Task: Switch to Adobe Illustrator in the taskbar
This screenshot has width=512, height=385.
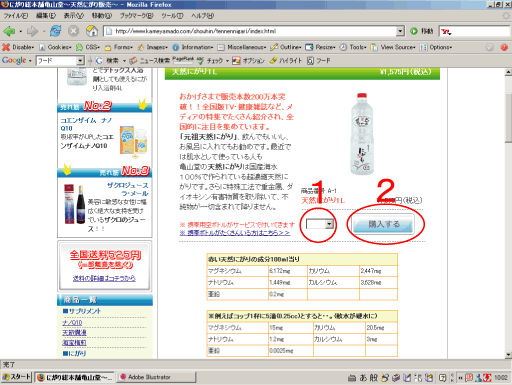Action: tap(156, 377)
